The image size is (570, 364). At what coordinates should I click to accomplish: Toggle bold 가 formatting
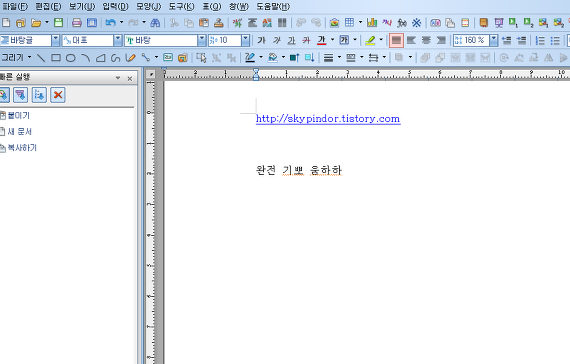(261, 40)
